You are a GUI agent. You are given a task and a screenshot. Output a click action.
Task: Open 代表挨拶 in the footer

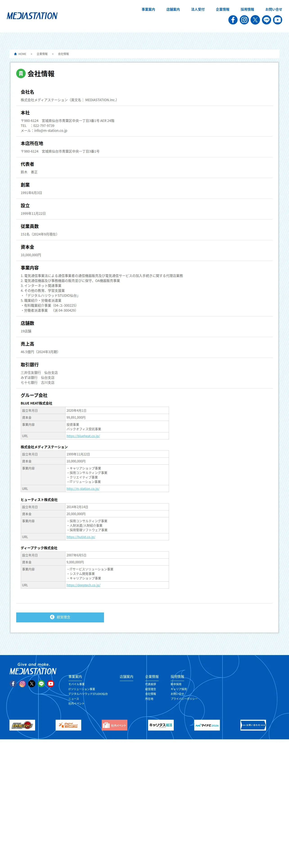click(x=150, y=684)
